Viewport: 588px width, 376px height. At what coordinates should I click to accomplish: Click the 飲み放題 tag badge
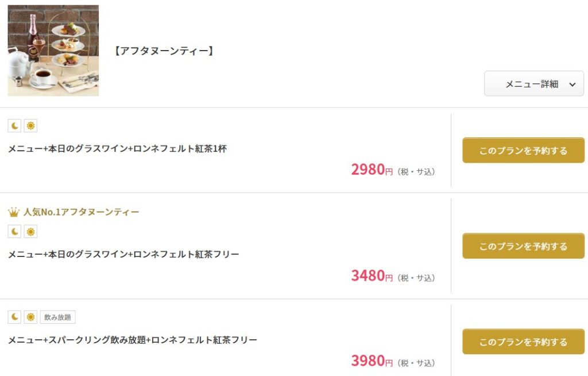point(58,317)
